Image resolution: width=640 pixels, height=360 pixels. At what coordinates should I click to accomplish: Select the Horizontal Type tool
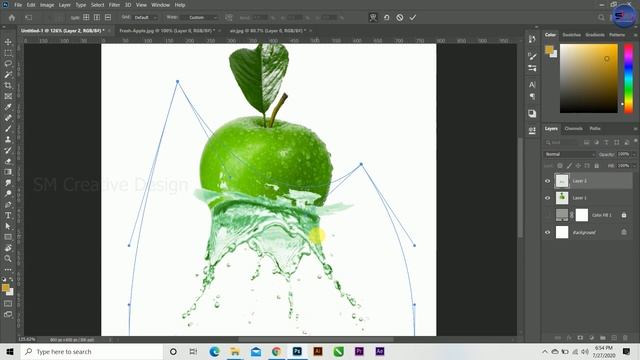(x=8, y=215)
